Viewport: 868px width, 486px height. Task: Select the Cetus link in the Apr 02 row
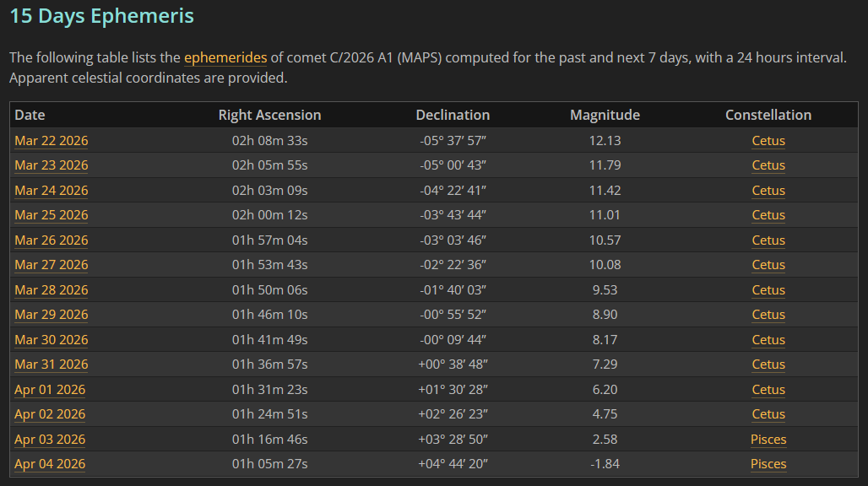tap(768, 414)
